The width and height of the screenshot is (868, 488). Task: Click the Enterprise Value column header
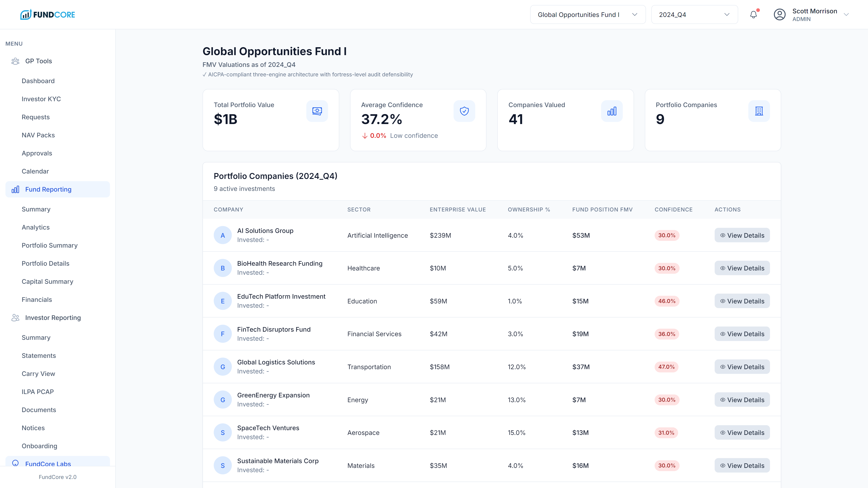pos(458,209)
